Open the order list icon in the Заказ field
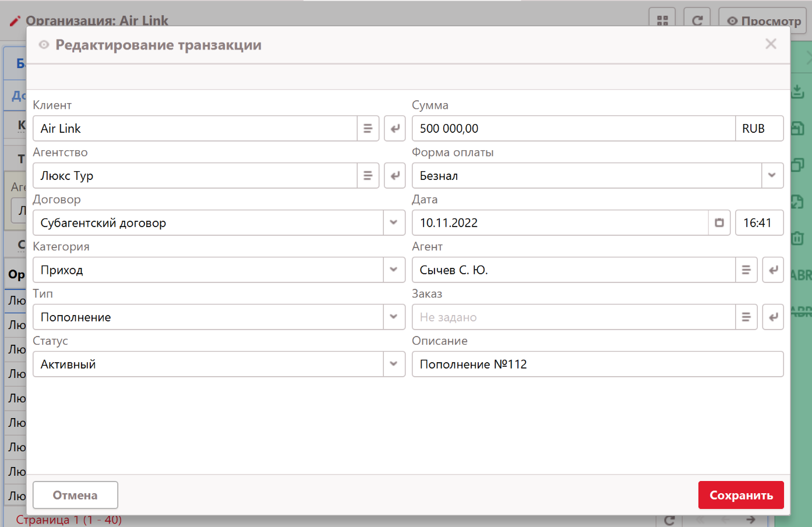Screen dimensions: 812x527 [x=746, y=317]
